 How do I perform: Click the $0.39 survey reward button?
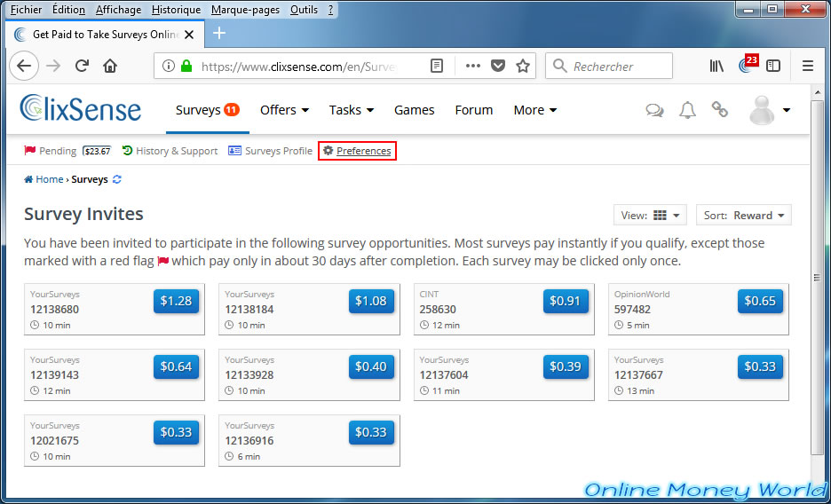566,366
